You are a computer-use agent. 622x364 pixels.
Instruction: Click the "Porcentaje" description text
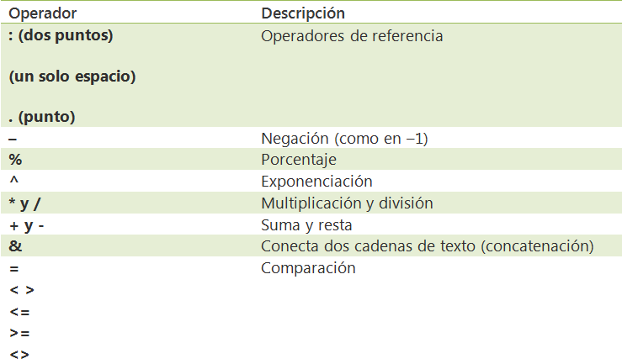coord(299,160)
